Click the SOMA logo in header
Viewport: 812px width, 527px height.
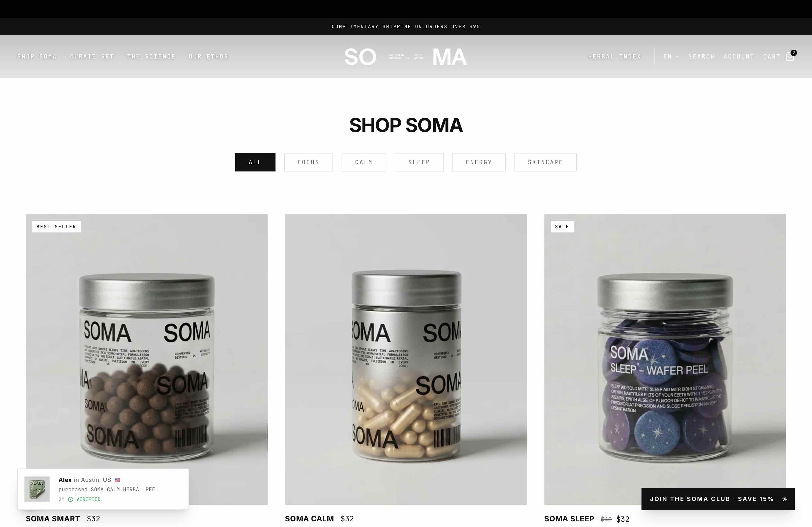coord(406,57)
